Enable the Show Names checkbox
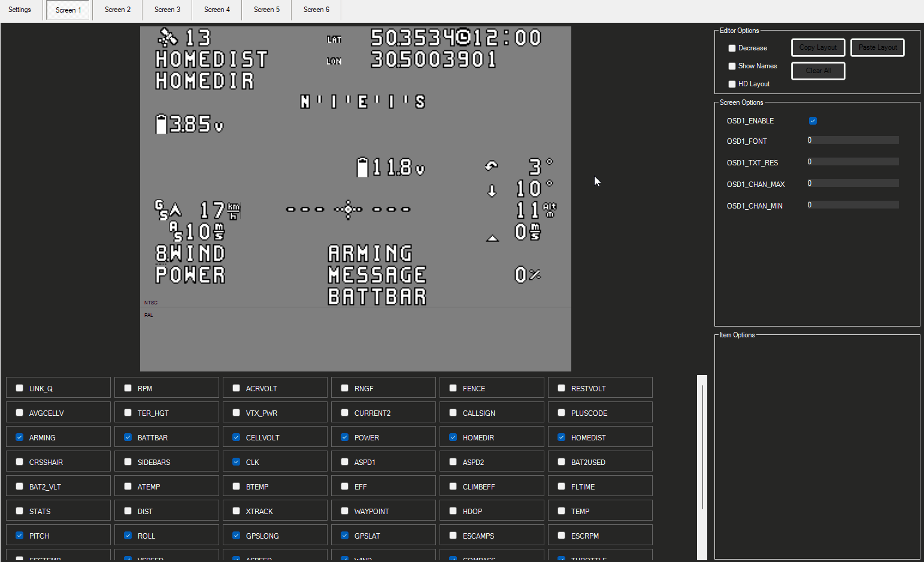The image size is (924, 562). point(732,66)
